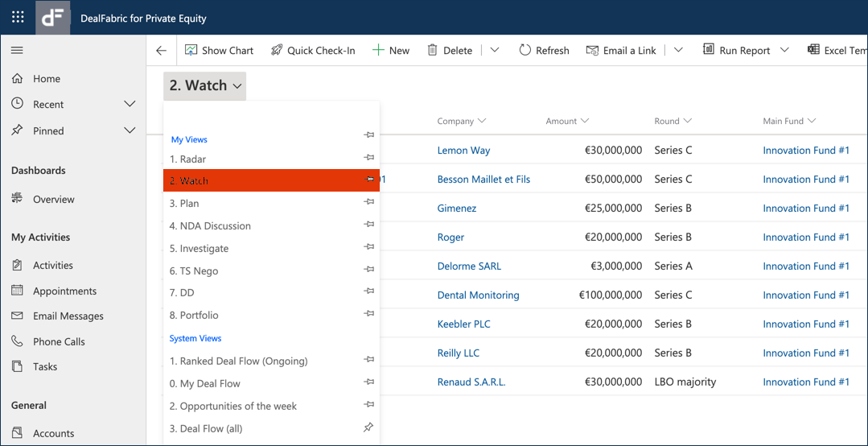Open the Lemon Way company link

(x=463, y=151)
